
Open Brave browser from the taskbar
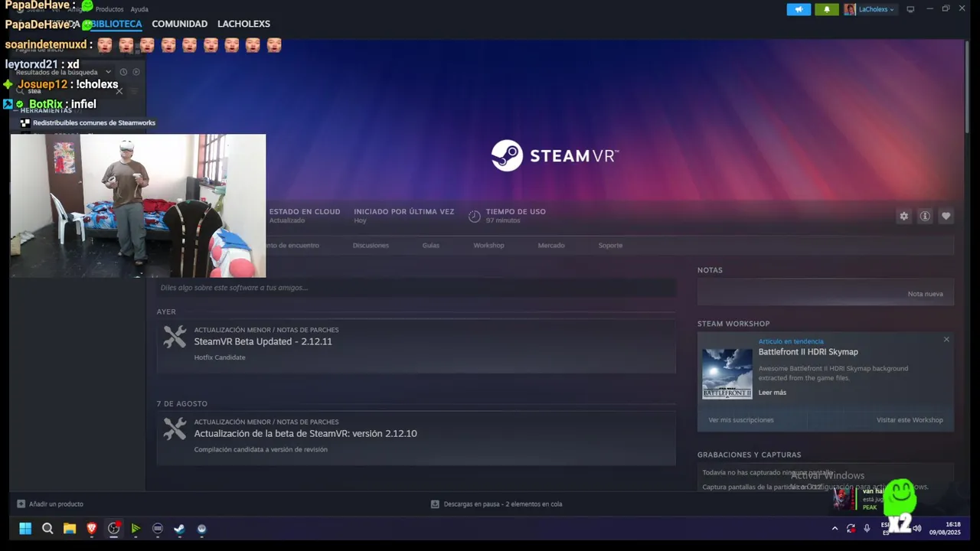(92, 528)
